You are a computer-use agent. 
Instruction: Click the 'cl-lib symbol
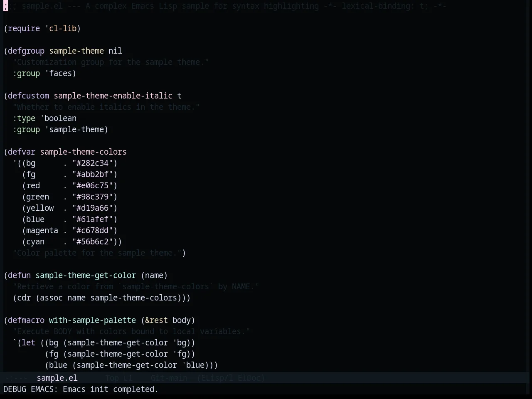[x=60, y=28]
